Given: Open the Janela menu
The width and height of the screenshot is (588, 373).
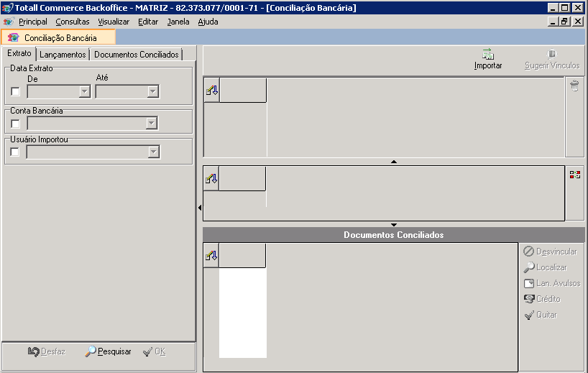Looking at the screenshot, I should 178,22.
